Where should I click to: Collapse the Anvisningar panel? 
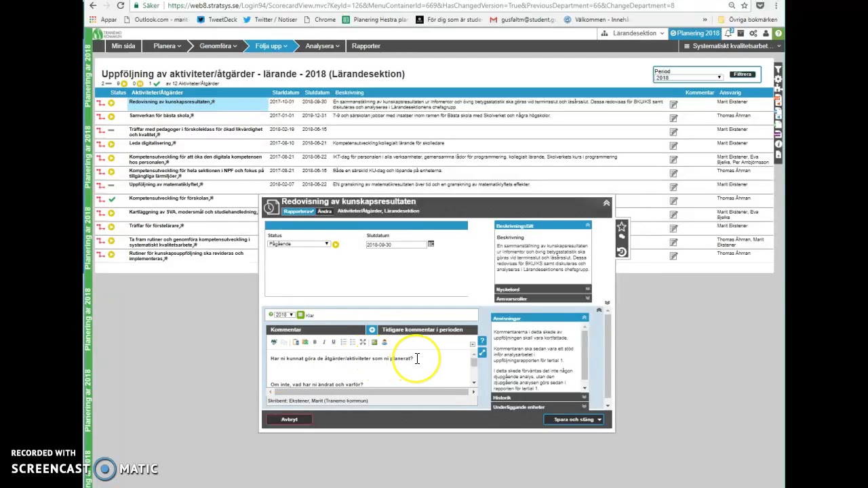(x=584, y=318)
